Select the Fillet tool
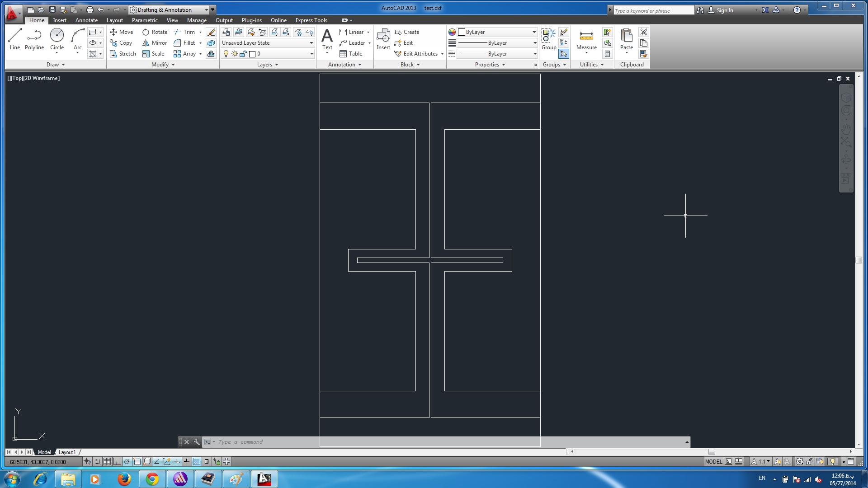 (x=184, y=43)
